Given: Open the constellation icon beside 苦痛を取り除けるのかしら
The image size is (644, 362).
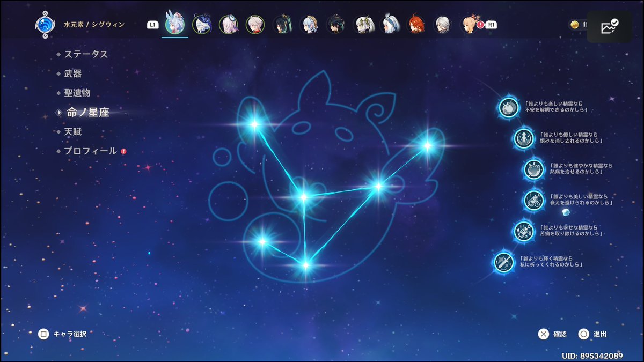Looking at the screenshot, I should 524,231.
